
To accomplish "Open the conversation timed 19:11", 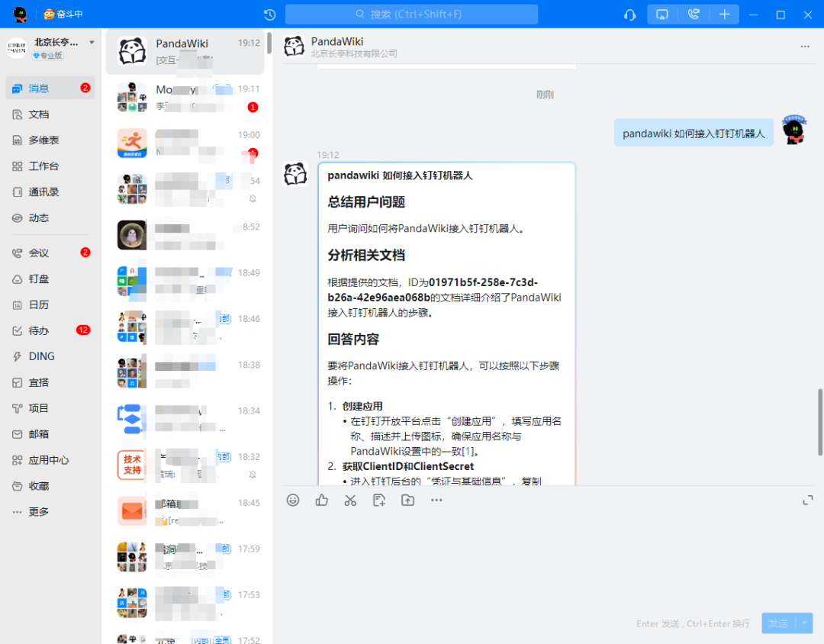I will tap(185, 97).
